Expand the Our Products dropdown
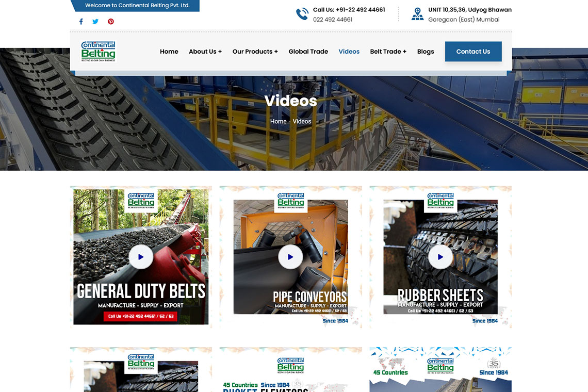Viewport: 588px width, 392px height. point(255,51)
